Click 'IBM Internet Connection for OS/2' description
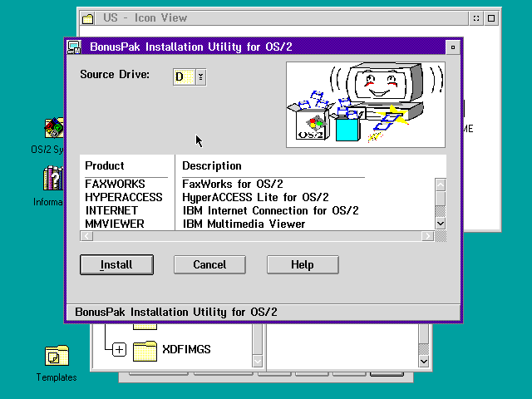The width and height of the screenshot is (532, 399). click(x=270, y=210)
